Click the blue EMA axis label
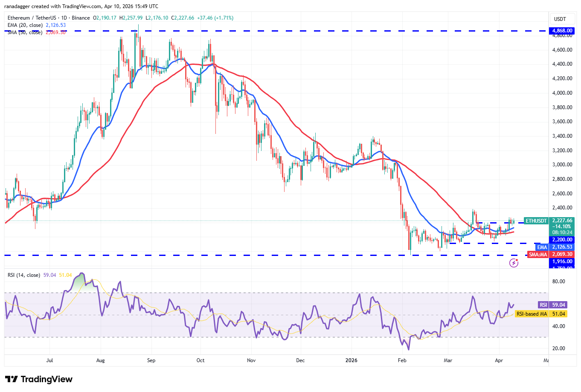This screenshot has height=392, width=581. click(x=542, y=247)
